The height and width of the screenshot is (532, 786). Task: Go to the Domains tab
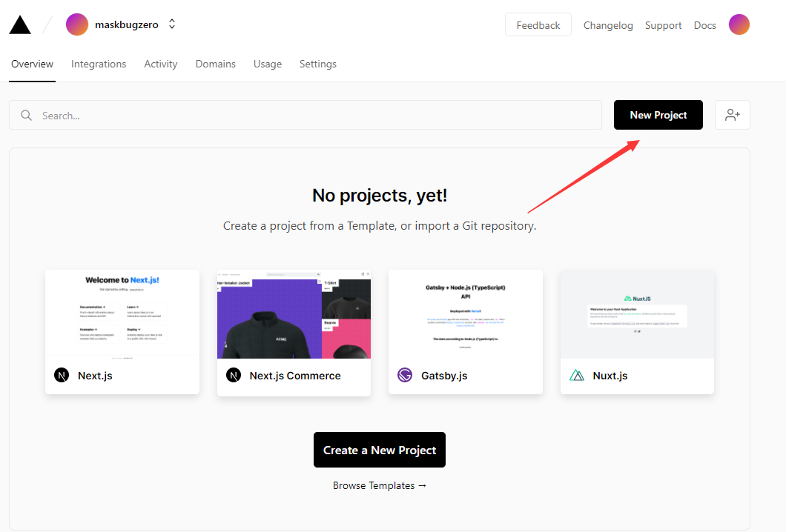(216, 64)
